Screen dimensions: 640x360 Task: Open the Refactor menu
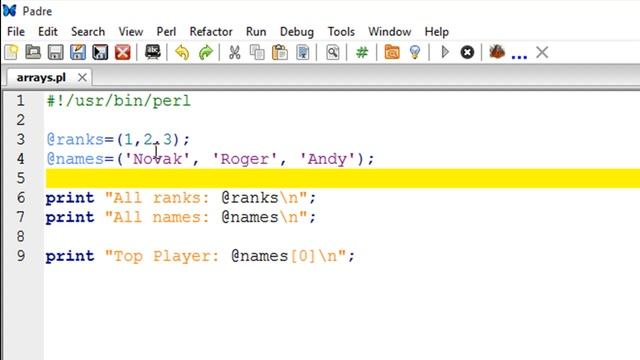click(211, 32)
